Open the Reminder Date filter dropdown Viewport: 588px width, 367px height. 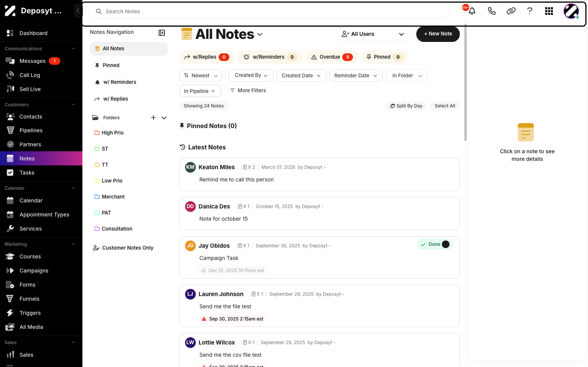[356, 75]
